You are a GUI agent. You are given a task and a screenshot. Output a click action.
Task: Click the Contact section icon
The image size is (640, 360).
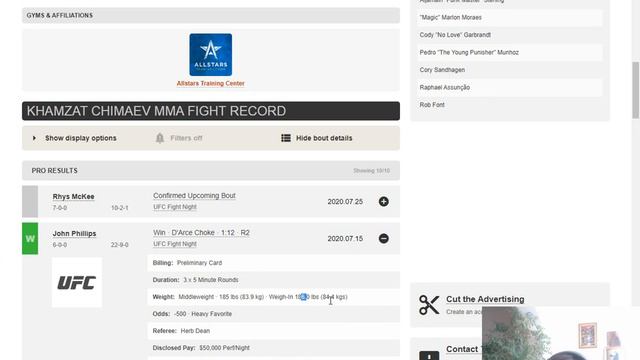[x=429, y=355]
